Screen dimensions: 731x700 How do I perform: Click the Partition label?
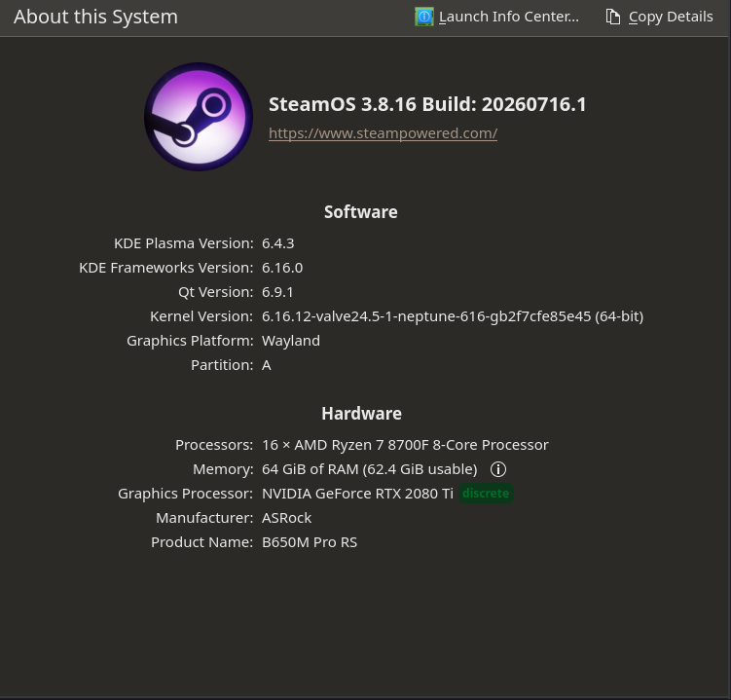click(x=222, y=365)
